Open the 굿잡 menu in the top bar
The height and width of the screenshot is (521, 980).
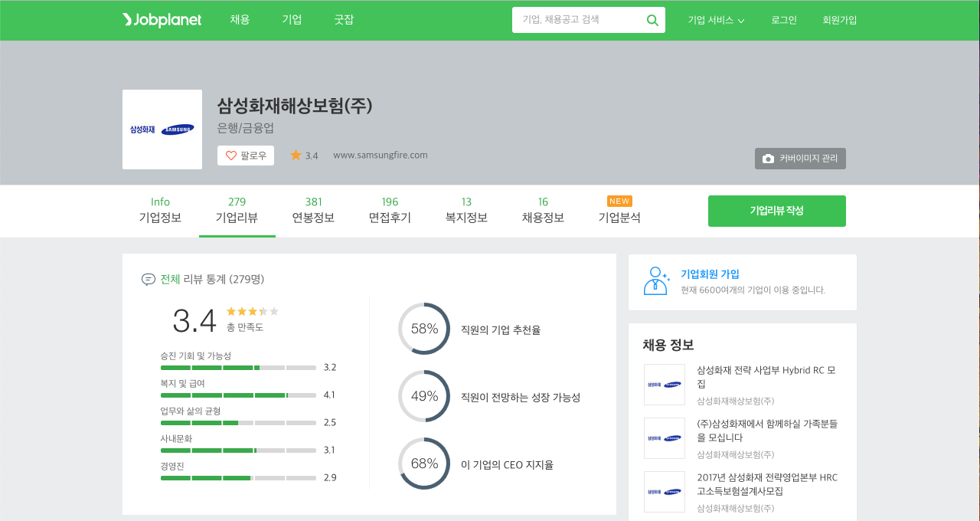click(x=344, y=20)
